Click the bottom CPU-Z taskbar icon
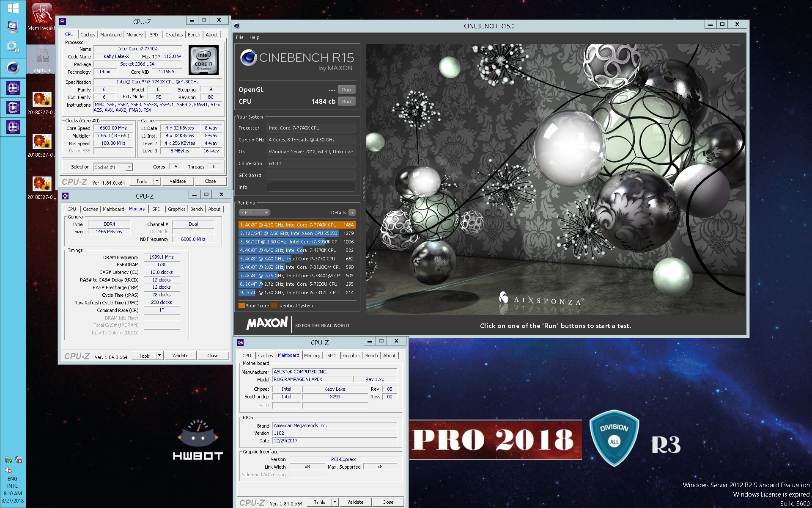 pos(13,127)
